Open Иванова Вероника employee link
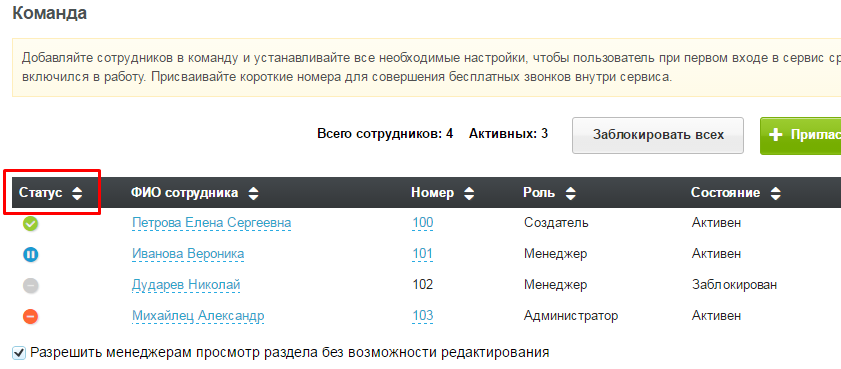 click(x=188, y=254)
